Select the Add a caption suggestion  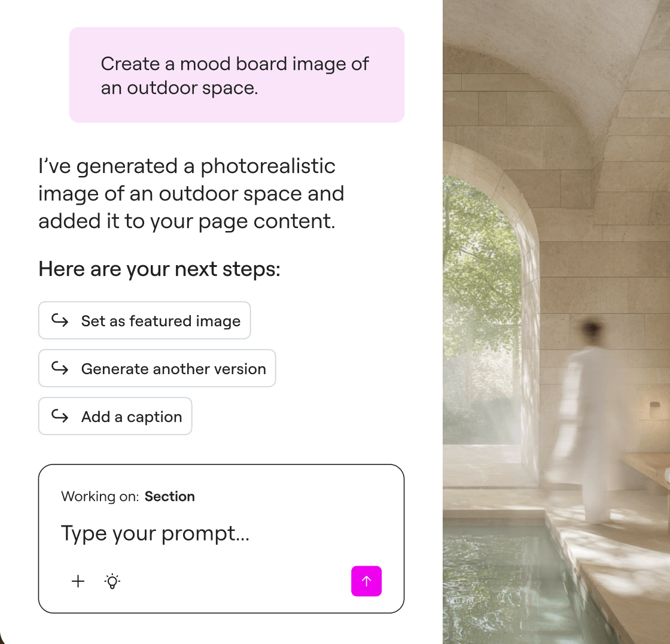tap(115, 416)
